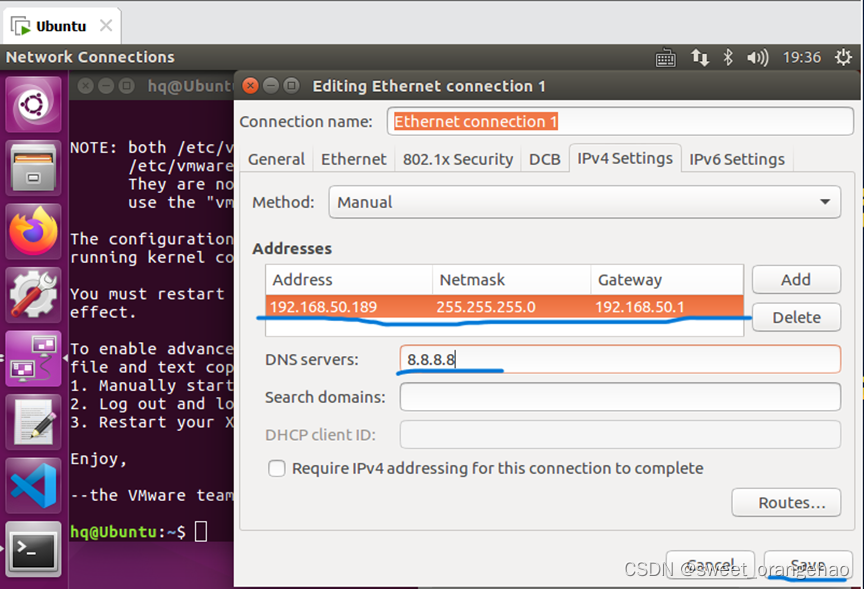Enable Require IPv4 addressing for this connection

pyautogui.click(x=277, y=467)
